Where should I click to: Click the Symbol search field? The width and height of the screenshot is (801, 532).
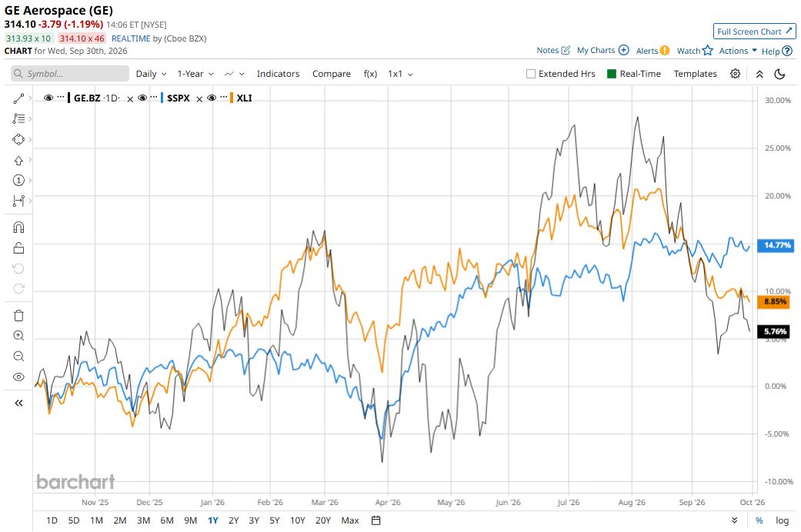(x=70, y=74)
